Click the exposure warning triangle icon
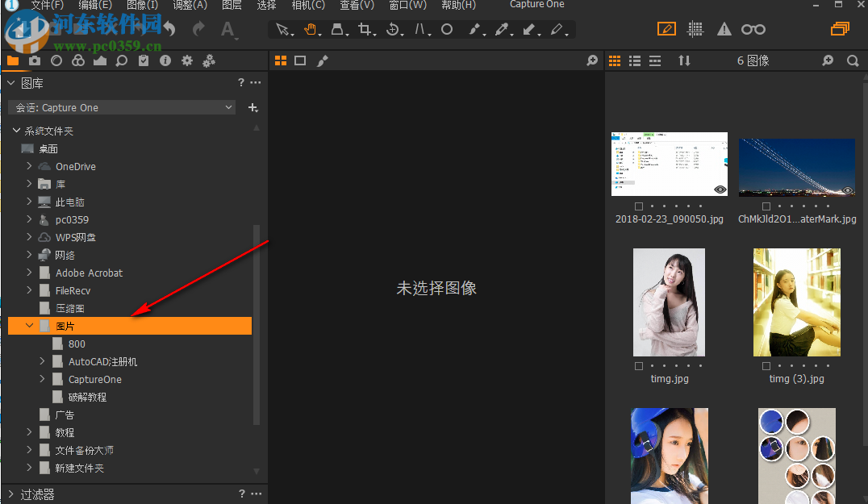This screenshot has height=504, width=868. (x=724, y=29)
